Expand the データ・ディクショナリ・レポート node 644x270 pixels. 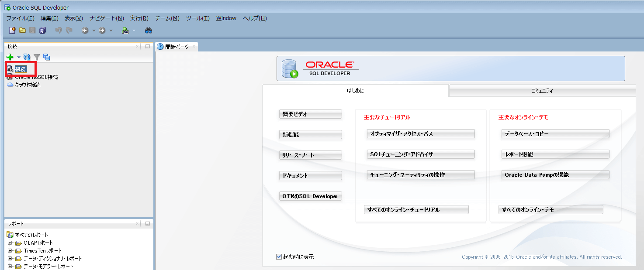pyautogui.click(x=10, y=259)
